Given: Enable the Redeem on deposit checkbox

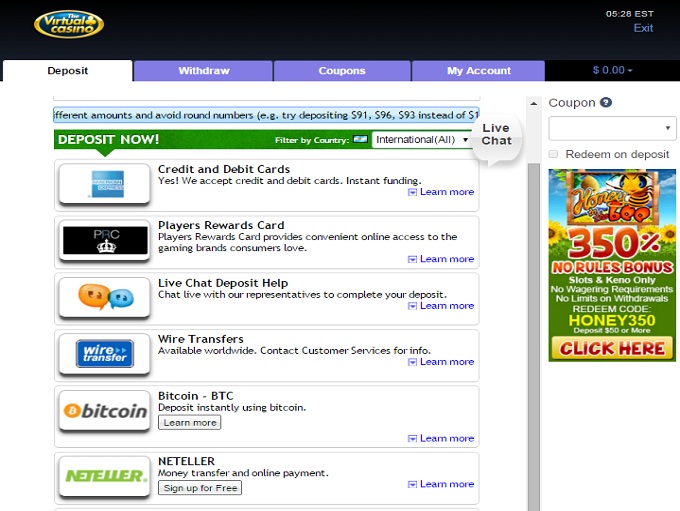Looking at the screenshot, I should click(554, 154).
